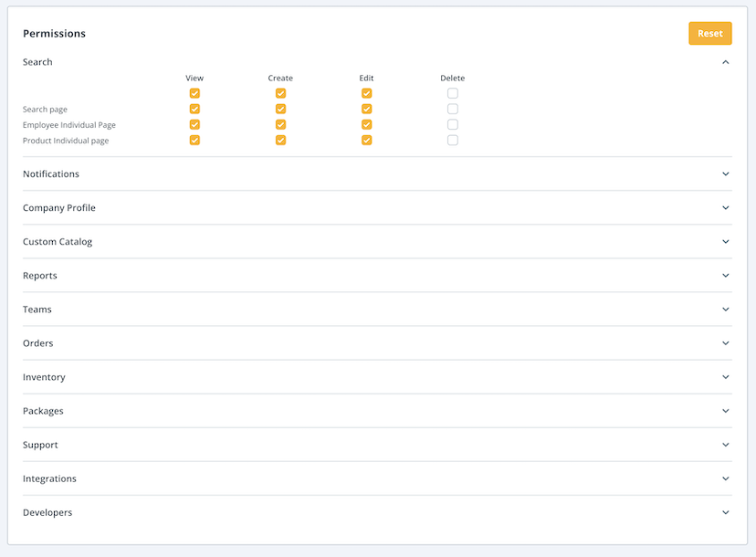The width and height of the screenshot is (756, 557).
Task: Expand the Packages section chevron
Action: point(726,411)
